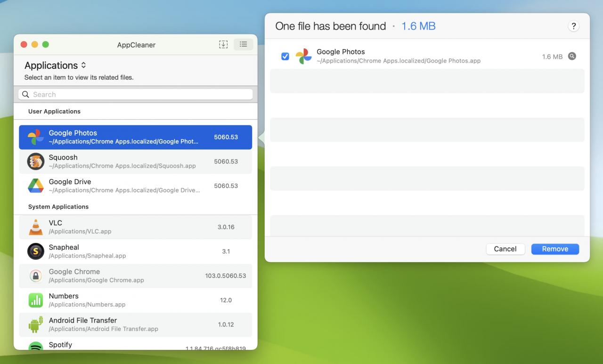603x364 pixels.
Task: Click the Google Drive triangle icon
Action: [x=36, y=186]
